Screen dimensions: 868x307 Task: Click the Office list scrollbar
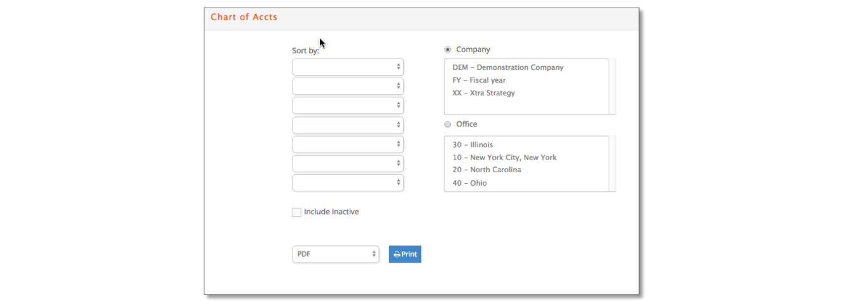pos(612,164)
